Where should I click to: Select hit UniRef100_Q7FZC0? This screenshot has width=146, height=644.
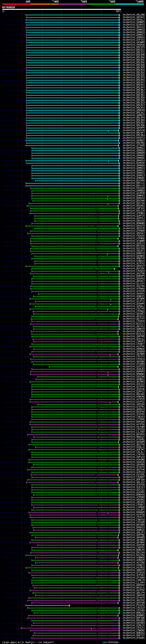coord(134,40)
